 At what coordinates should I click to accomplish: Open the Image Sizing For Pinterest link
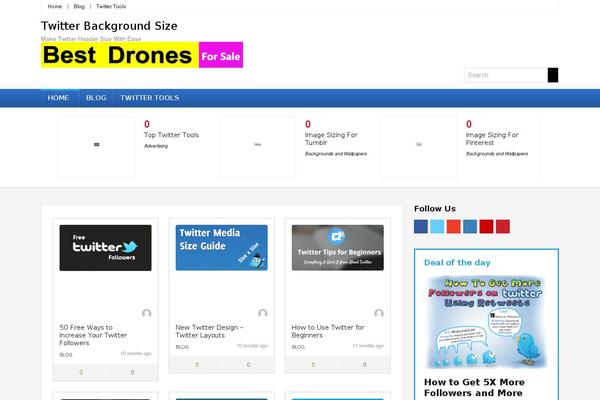pos(492,139)
